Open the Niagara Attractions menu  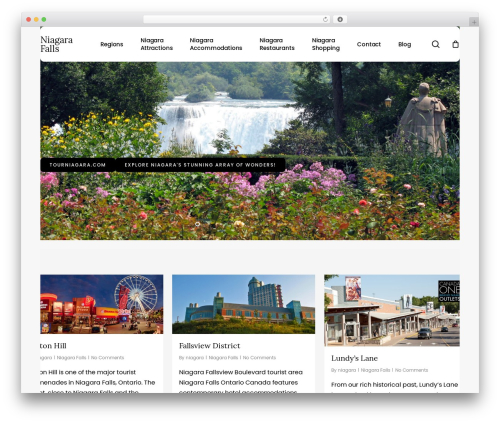point(156,44)
